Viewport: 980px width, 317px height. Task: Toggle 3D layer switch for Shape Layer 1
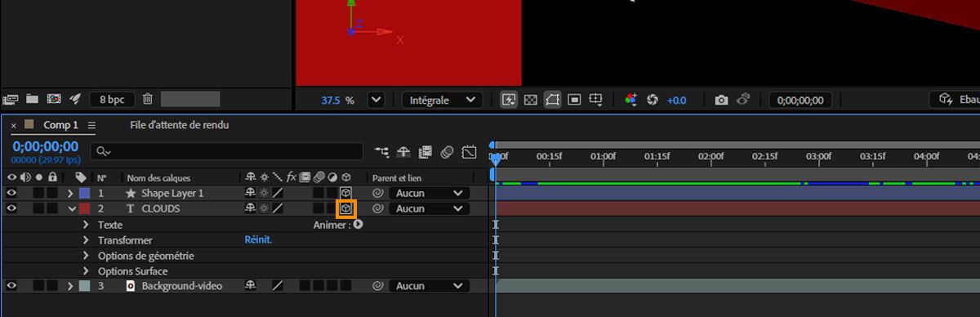[x=346, y=194]
